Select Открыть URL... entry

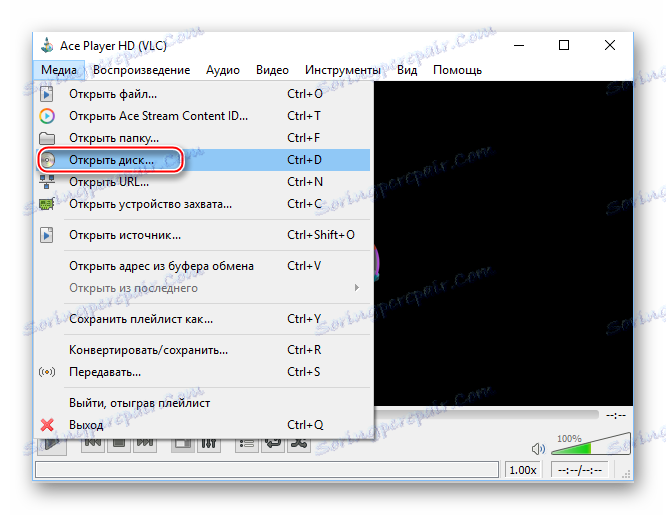point(203,182)
